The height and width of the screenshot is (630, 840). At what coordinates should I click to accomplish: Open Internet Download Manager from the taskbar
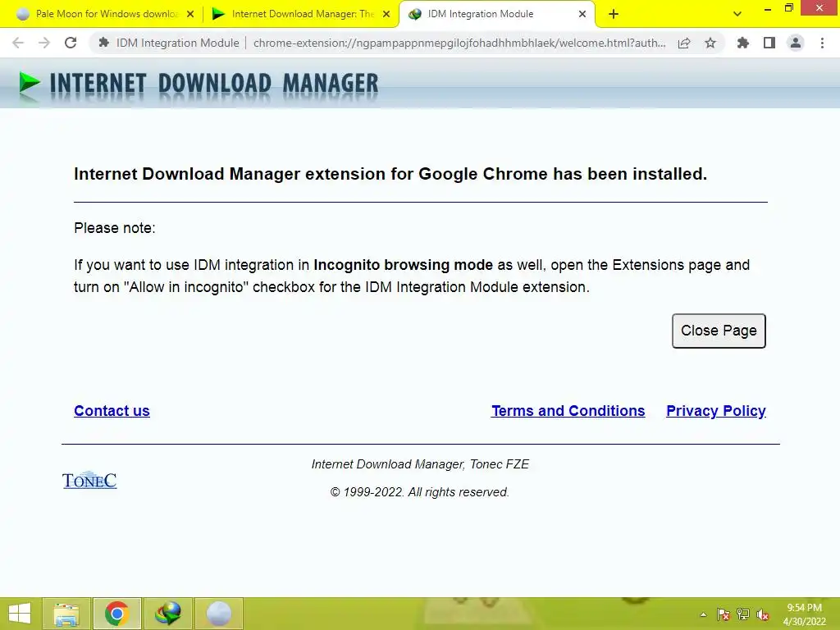pyautogui.click(x=167, y=614)
